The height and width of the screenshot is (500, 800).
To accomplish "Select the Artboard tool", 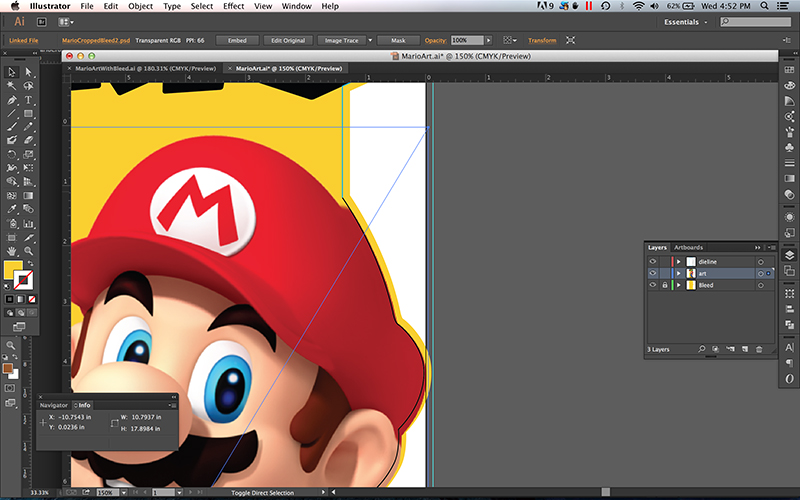I will (x=12, y=237).
